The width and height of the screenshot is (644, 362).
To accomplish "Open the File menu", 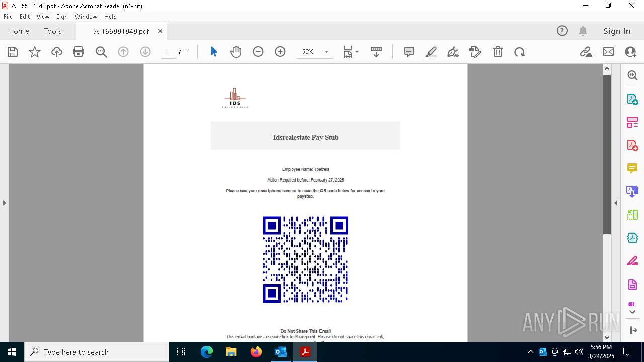I will click(x=8, y=17).
